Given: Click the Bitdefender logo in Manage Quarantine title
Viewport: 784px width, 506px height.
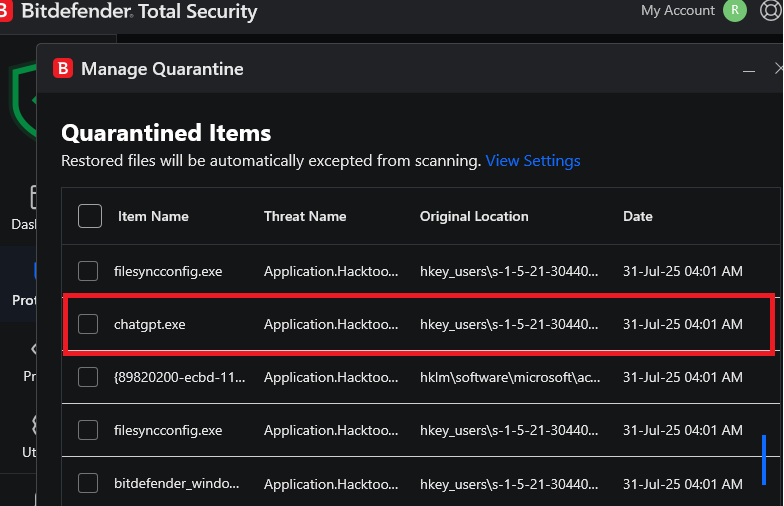Looking at the screenshot, I should click(x=63, y=68).
